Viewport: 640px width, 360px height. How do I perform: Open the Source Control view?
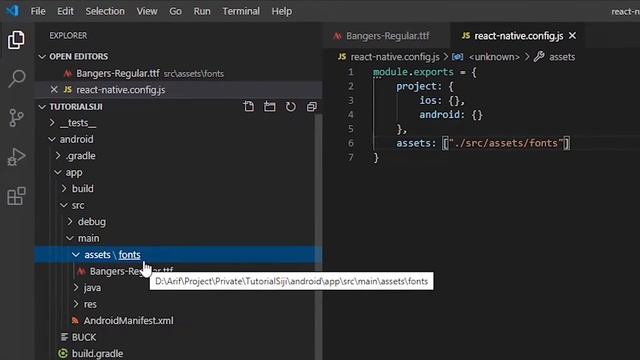point(16,118)
